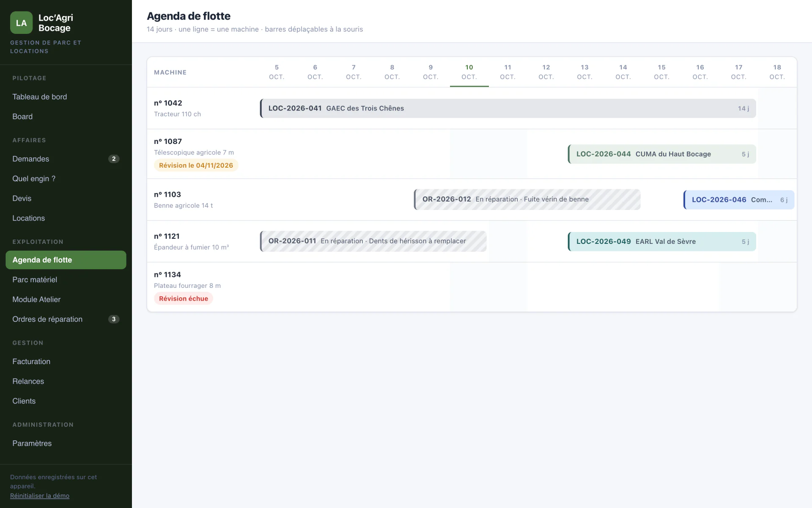Open Tableau de bord page
Screen dimensions: 812x508
click(66, 97)
